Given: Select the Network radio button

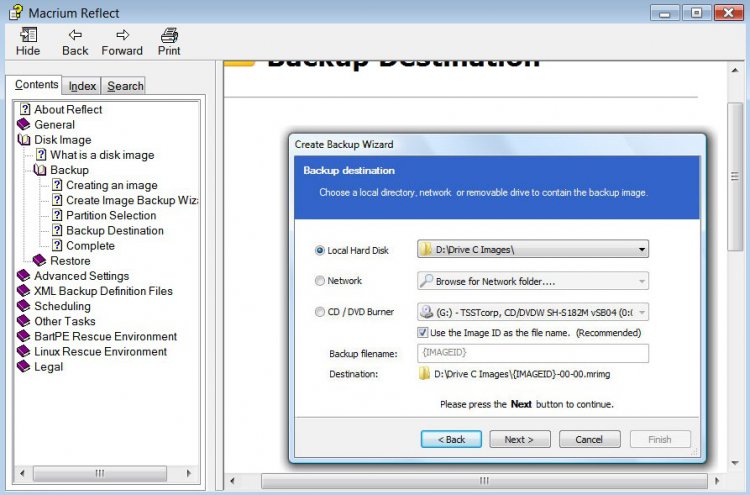Looking at the screenshot, I should point(320,281).
